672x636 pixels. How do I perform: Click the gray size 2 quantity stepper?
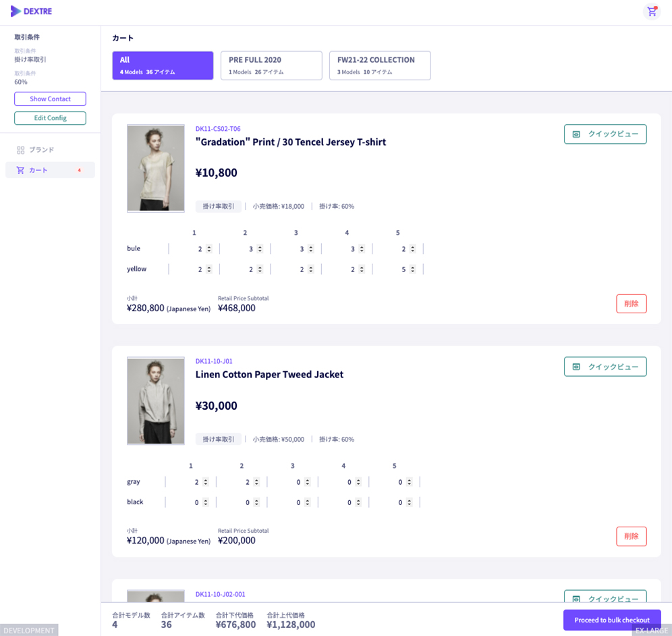(256, 482)
